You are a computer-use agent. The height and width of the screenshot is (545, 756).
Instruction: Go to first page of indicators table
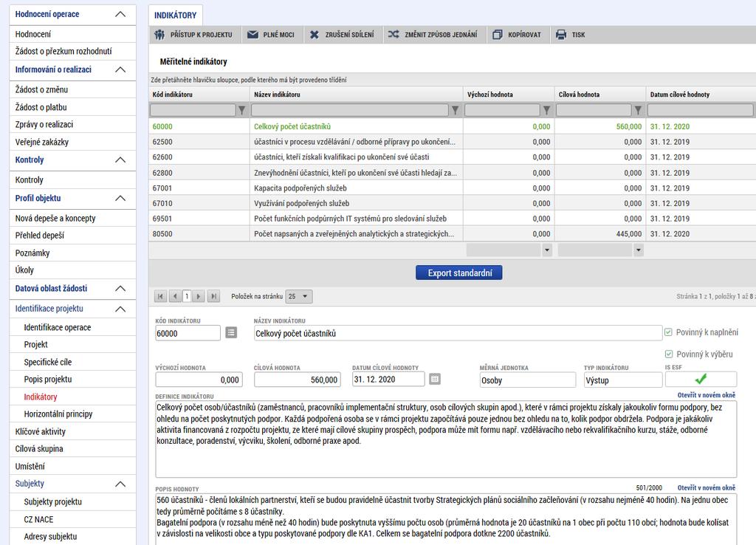pos(160,296)
